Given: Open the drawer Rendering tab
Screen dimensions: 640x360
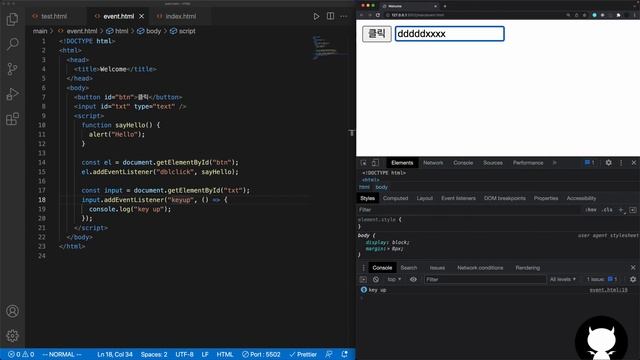Looking at the screenshot, I should tap(527, 268).
